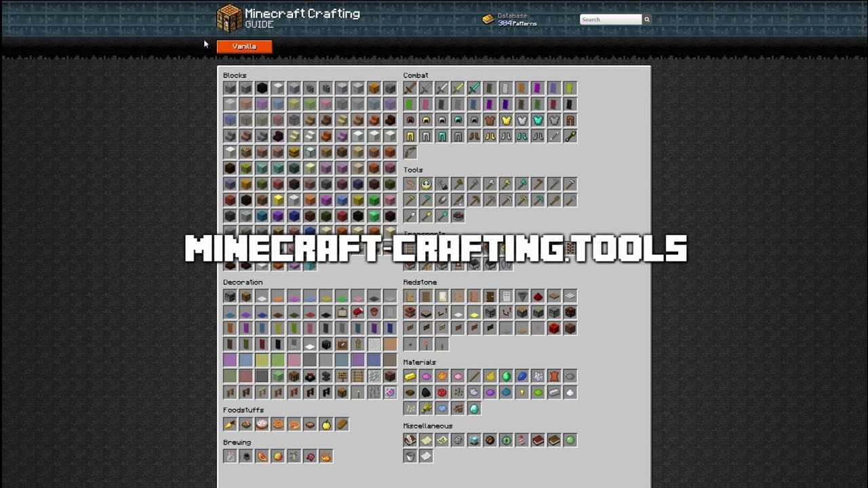
Task: Select the black coal block in Blocks
Action: (x=262, y=88)
